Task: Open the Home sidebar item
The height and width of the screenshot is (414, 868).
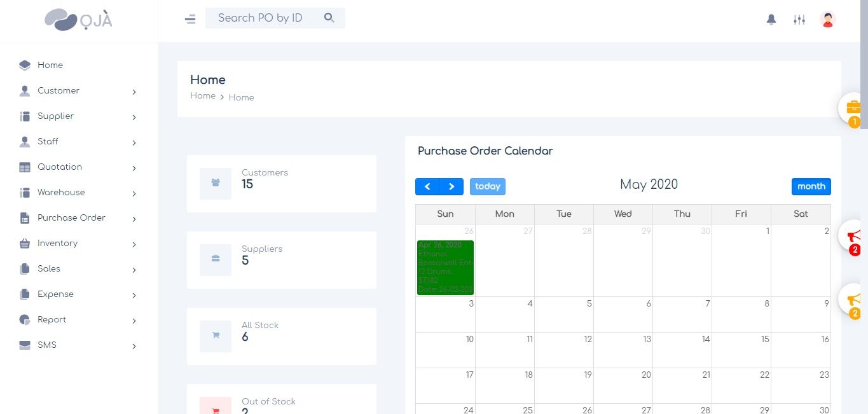Action: click(50, 65)
